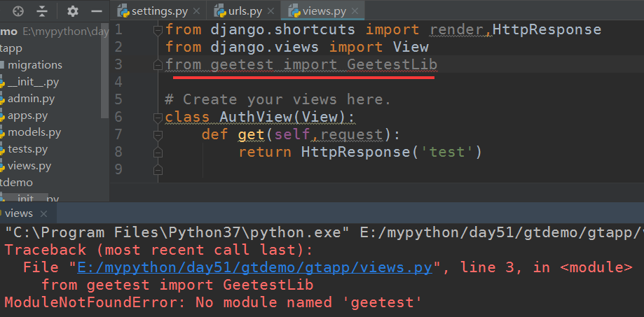Click the locate/scroll-from-source target icon
644x317 pixels.
[x=19, y=12]
